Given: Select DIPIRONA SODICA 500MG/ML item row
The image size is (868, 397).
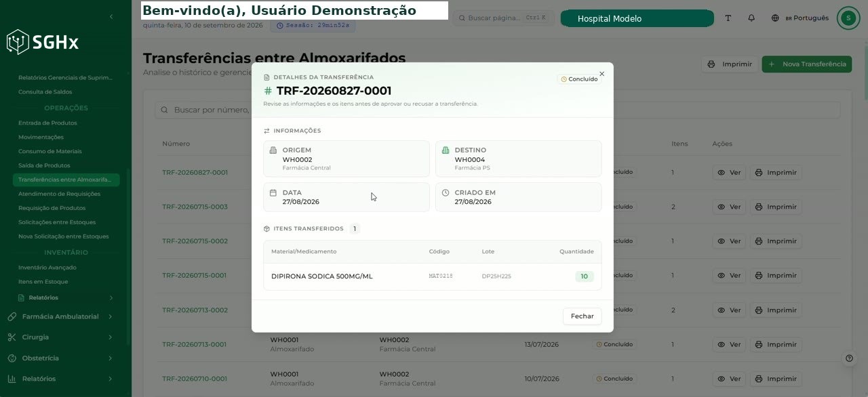Looking at the screenshot, I should coord(432,276).
